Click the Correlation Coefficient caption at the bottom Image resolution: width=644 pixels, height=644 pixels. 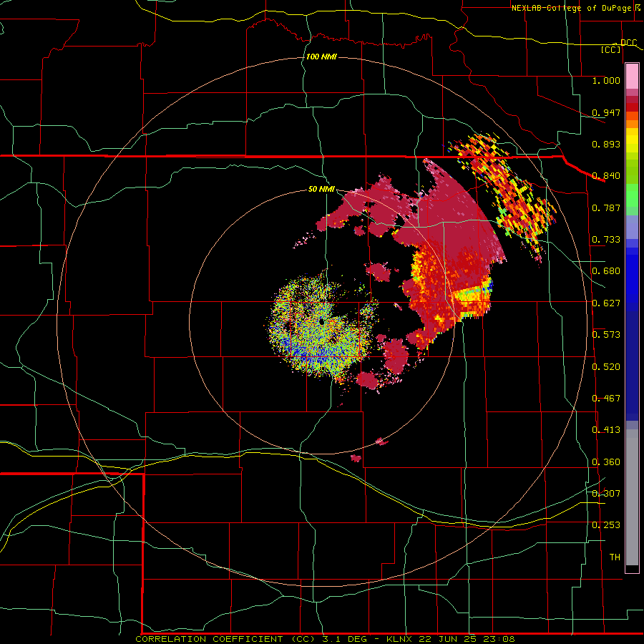[x=325, y=639]
